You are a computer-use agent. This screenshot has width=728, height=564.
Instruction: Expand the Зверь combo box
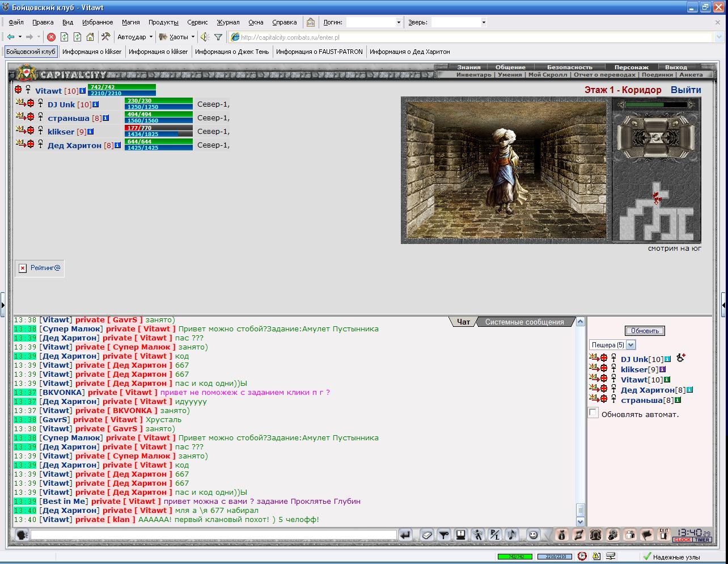click(x=484, y=22)
